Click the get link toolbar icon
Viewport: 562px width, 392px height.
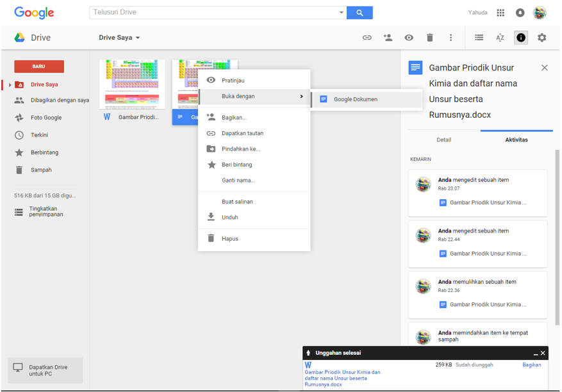pos(367,37)
